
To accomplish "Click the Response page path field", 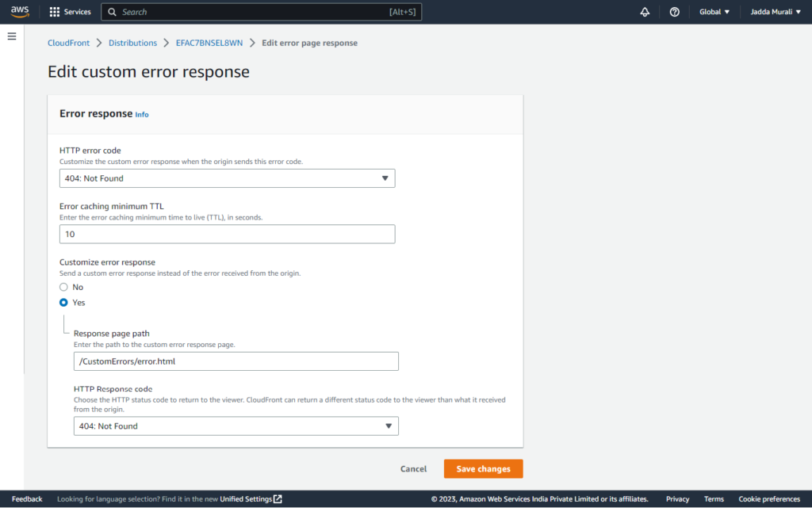I will [236, 361].
